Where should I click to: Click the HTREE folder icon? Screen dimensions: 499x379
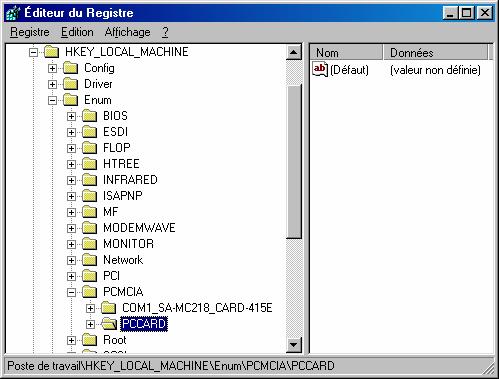point(90,164)
